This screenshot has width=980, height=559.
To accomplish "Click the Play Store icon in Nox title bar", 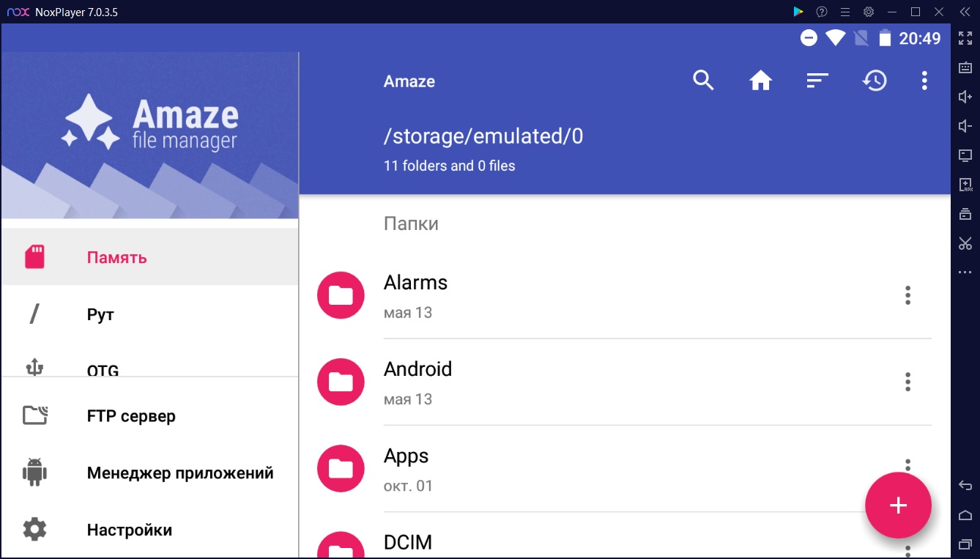I will [798, 12].
